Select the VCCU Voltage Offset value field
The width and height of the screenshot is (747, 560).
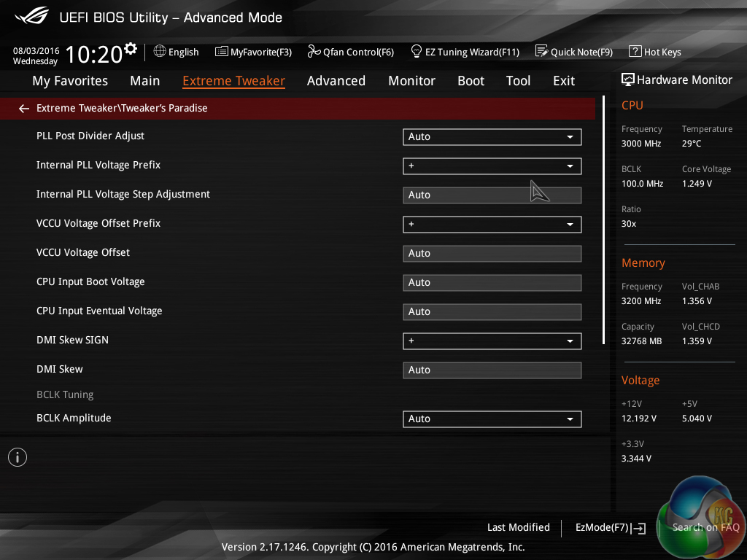point(492,253)
